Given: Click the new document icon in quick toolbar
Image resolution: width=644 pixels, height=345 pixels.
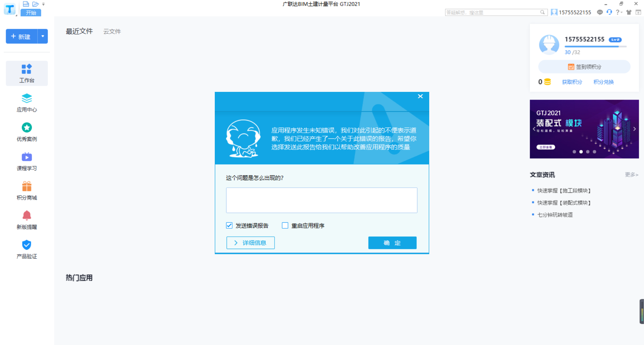Looking at the screenshot, I should [x=26, y=4].
